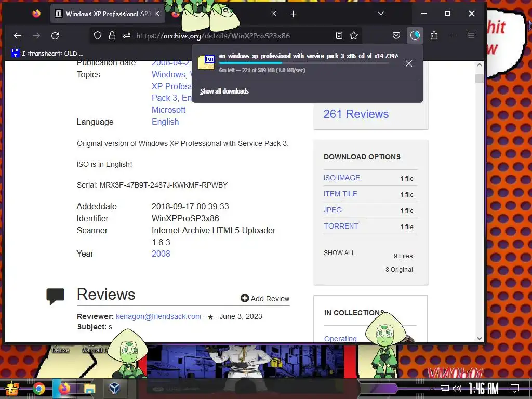
Task: Open a new tab with plus button
Action: pos(294,14)
